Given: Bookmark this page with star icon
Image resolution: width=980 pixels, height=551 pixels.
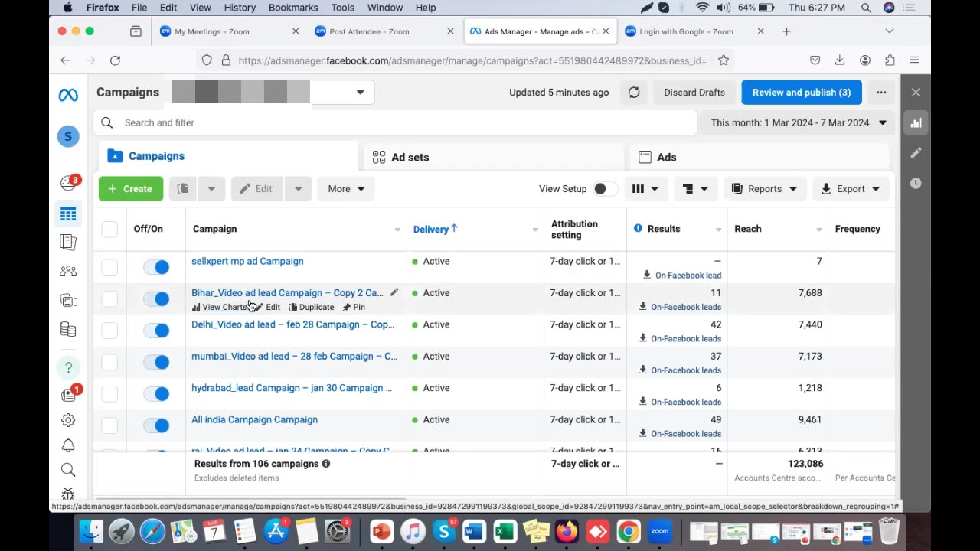Looking at the screenshot, I should [x=724, y=60].
